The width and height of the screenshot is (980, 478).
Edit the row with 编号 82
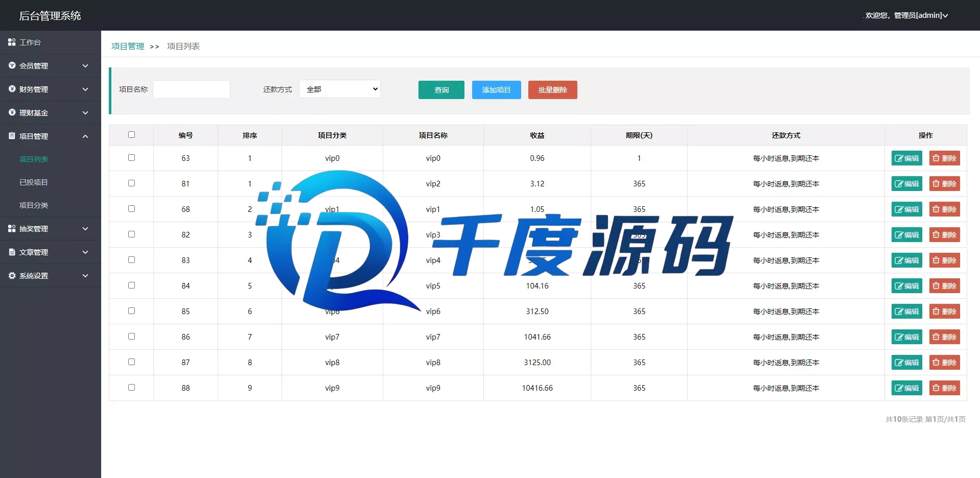click(x=907, y=235)
